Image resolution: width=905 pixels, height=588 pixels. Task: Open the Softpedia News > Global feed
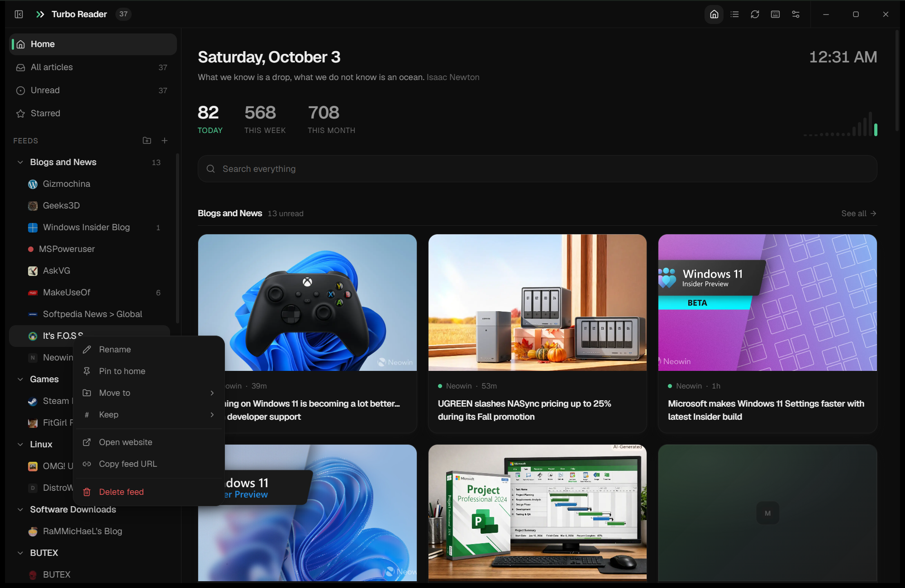click(x=90, y=314)
